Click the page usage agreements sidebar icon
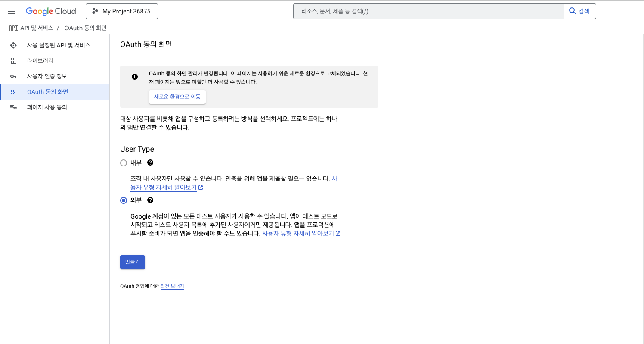The image size is (644, 344). (13, 107)
